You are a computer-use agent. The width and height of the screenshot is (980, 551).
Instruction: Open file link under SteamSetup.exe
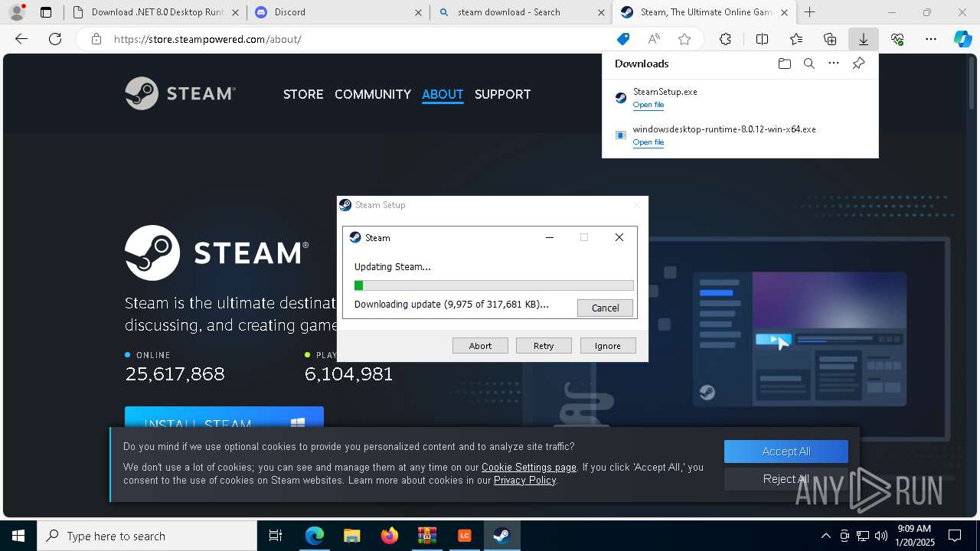(648, 105)
